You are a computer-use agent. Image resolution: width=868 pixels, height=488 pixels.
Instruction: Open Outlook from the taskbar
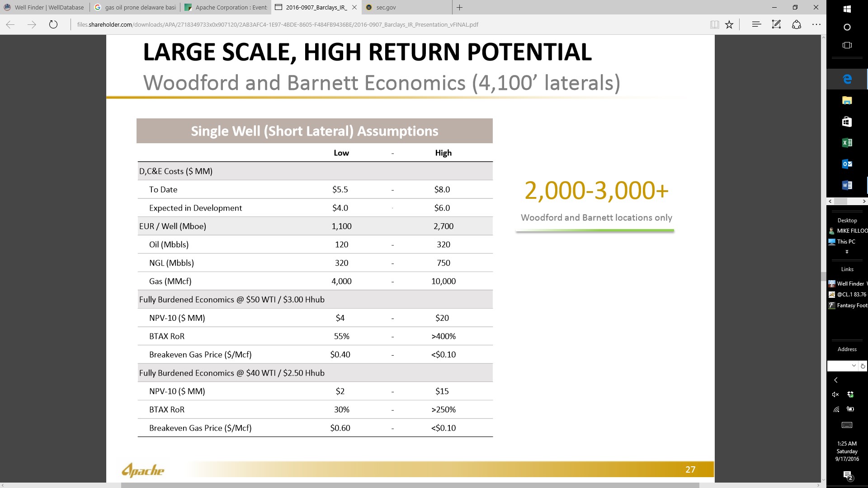click(847, 164)
